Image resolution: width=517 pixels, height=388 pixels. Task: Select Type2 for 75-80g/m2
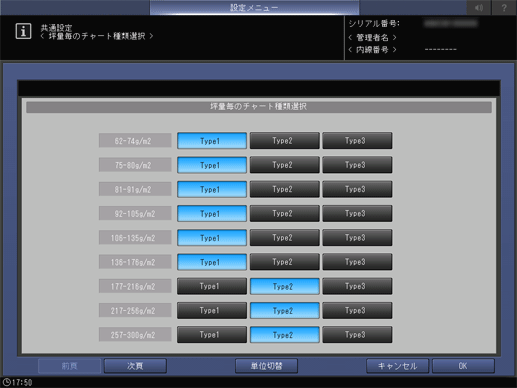(284, 165)
